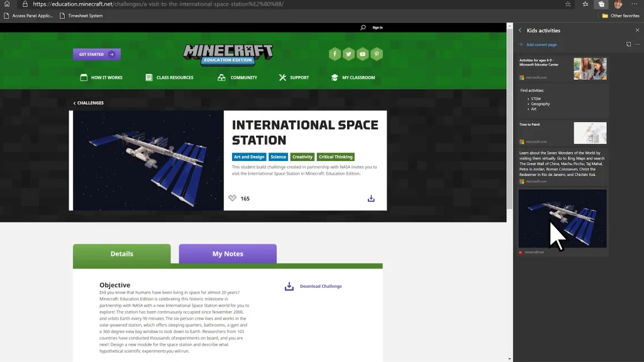644x362 pixels.
Task: Click the Creativity tag
Action: click(303, 156)
